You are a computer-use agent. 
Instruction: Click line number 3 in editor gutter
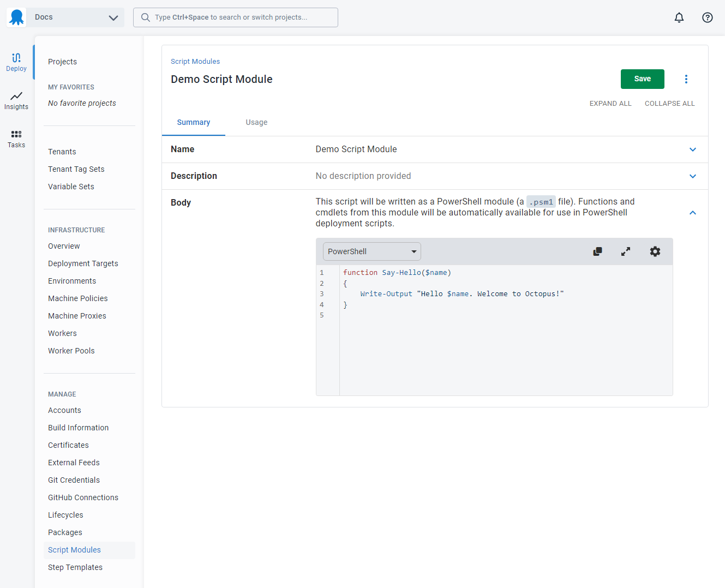(322, 294)
